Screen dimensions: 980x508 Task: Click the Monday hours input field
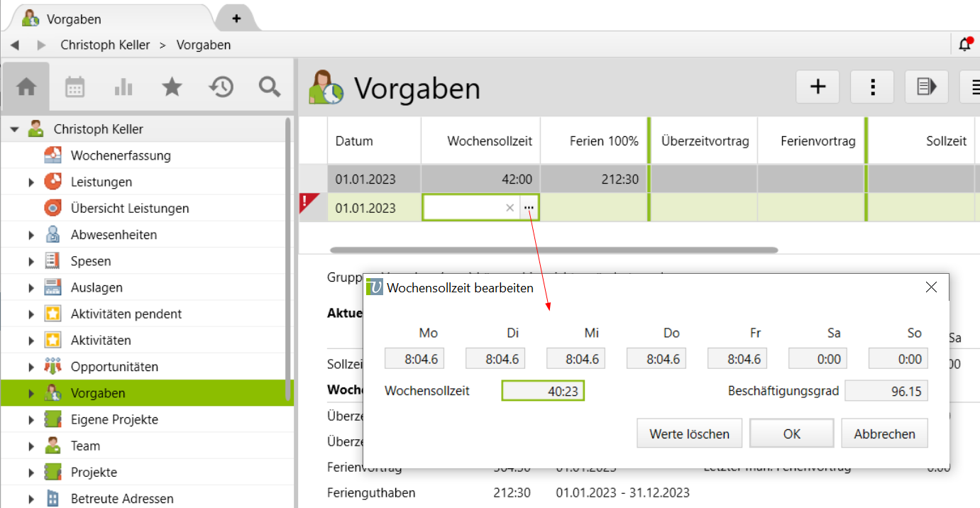pos(414,359)
